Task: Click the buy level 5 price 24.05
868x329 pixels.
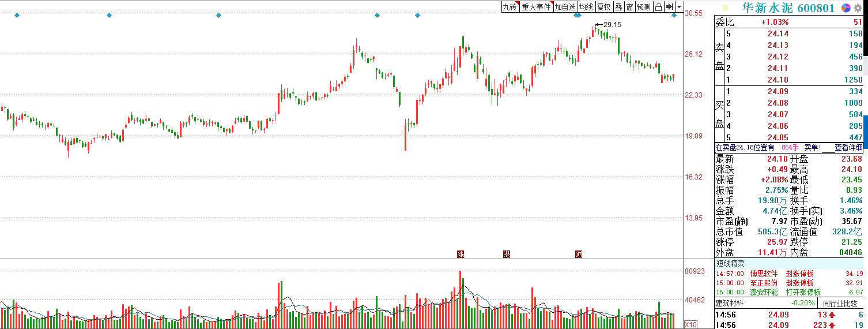Action: point(778,137)
